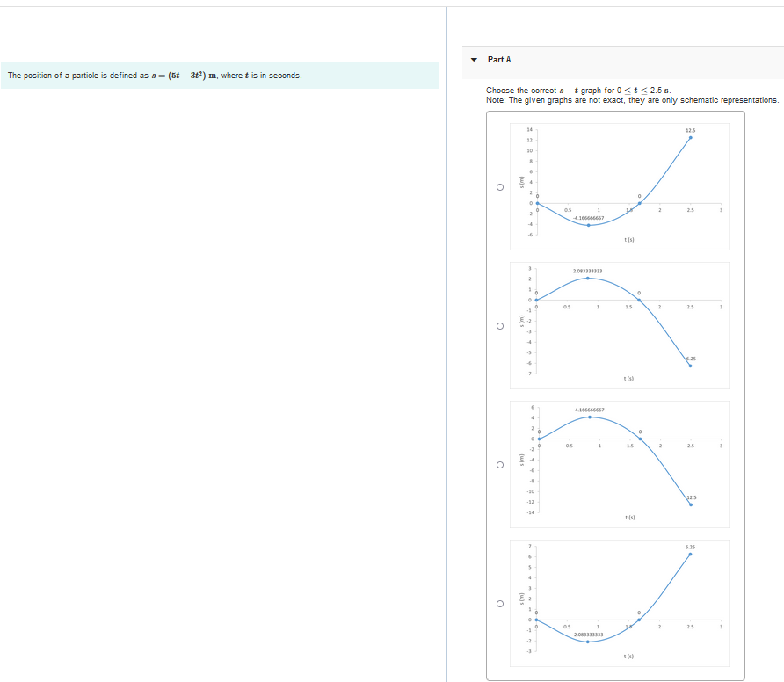Click the endpoint labeled 6.25 on the fourth graph

[x=690, y=553]
